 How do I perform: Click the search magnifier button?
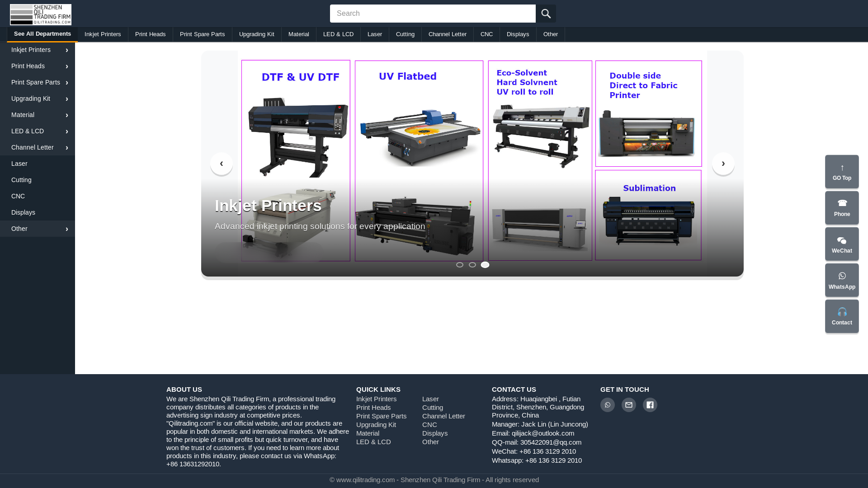coord(546,14)
